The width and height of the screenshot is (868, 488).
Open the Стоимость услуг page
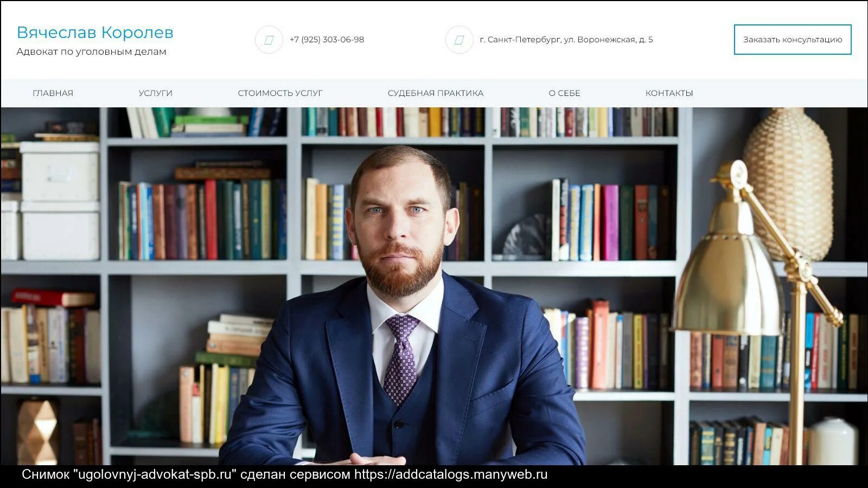[x=280, y=93]
